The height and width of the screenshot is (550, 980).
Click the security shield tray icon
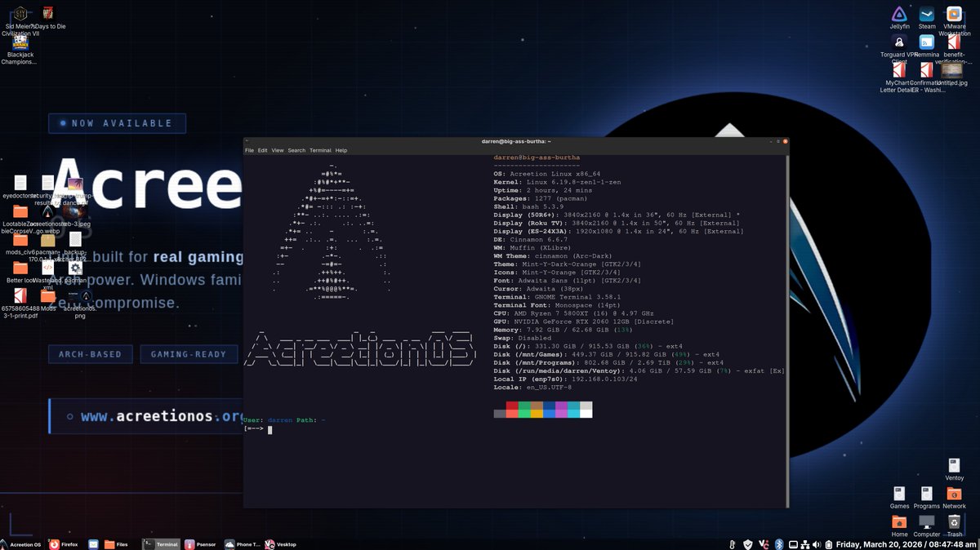747,544
